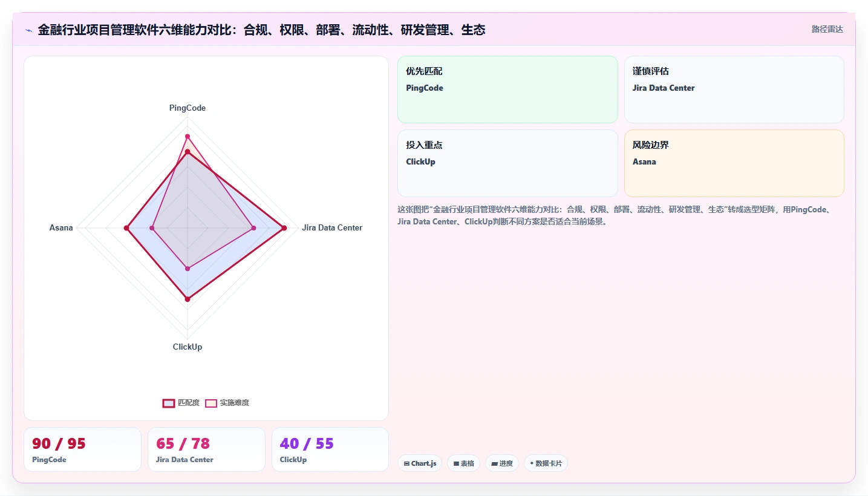Click the 匹配度 data point on PingCode axis
Image resolution: width=868 pixels, height=496 pixels.
188,152
